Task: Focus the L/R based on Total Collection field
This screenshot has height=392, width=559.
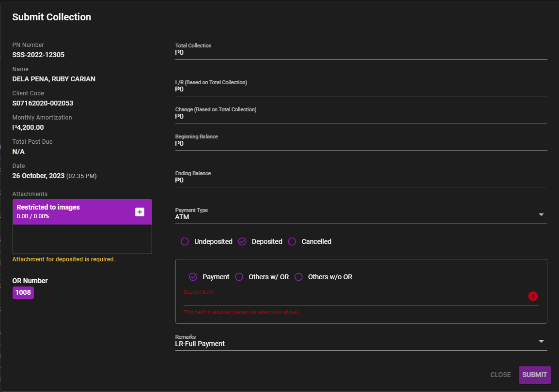Action: coord(361,87)
